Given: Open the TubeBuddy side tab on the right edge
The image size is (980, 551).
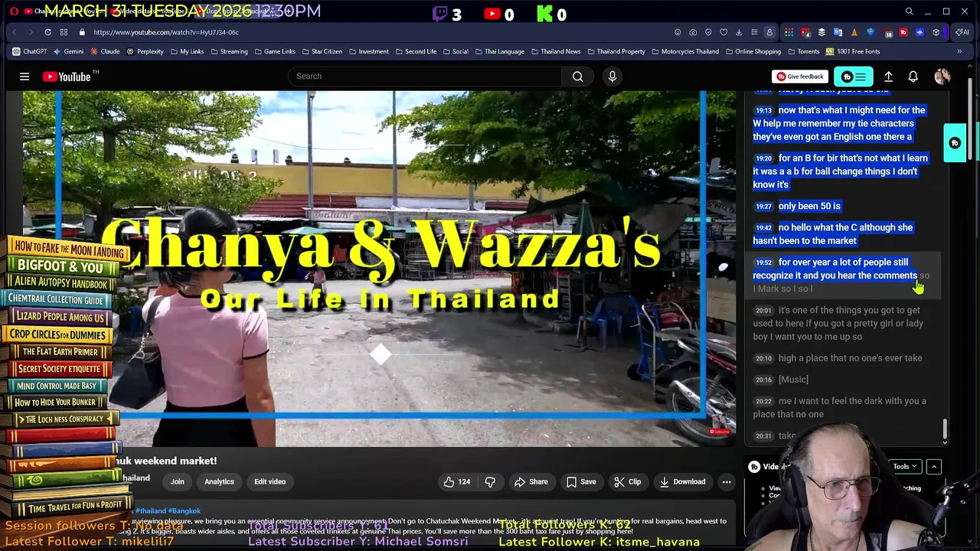Looking at the screenshot, I should [955, 143].
